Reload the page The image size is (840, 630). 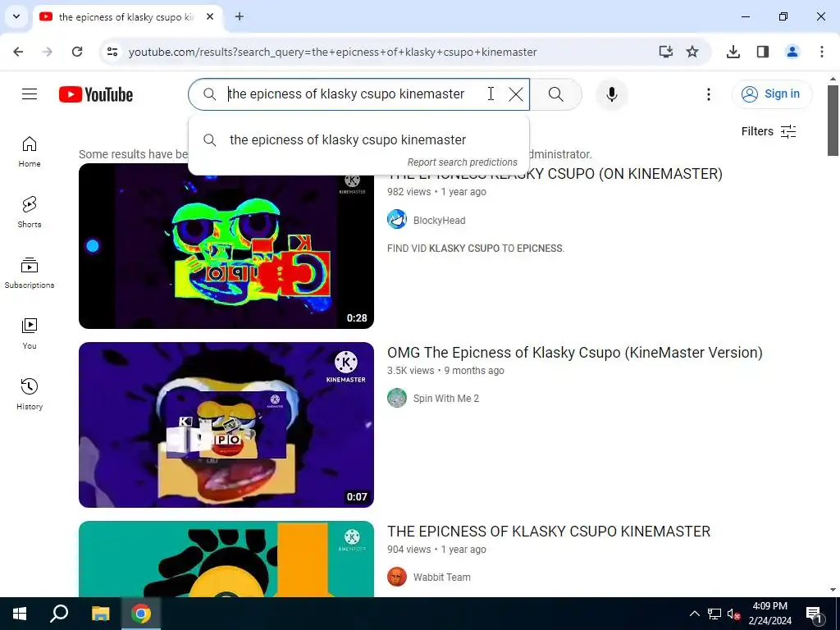(77, 52)
